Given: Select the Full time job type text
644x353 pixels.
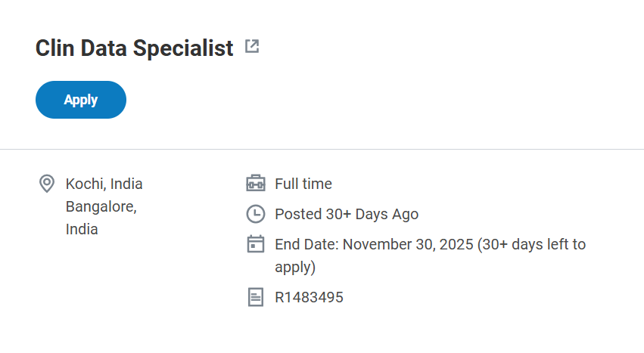Looking at the screenshot, I should tap(303, 184).
